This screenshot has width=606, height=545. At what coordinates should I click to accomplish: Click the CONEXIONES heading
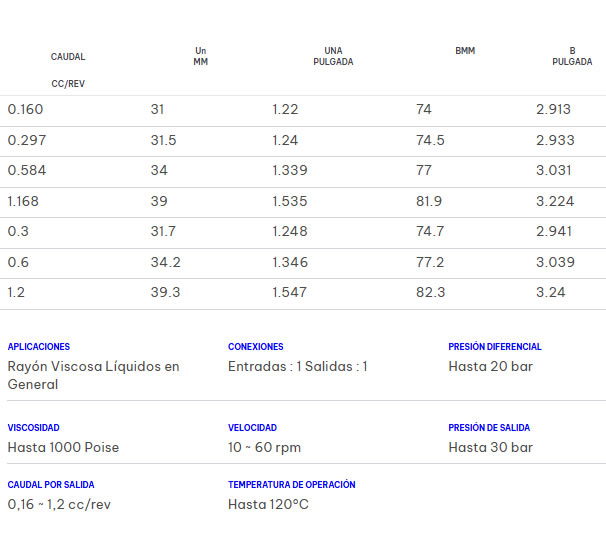[256, 347]
